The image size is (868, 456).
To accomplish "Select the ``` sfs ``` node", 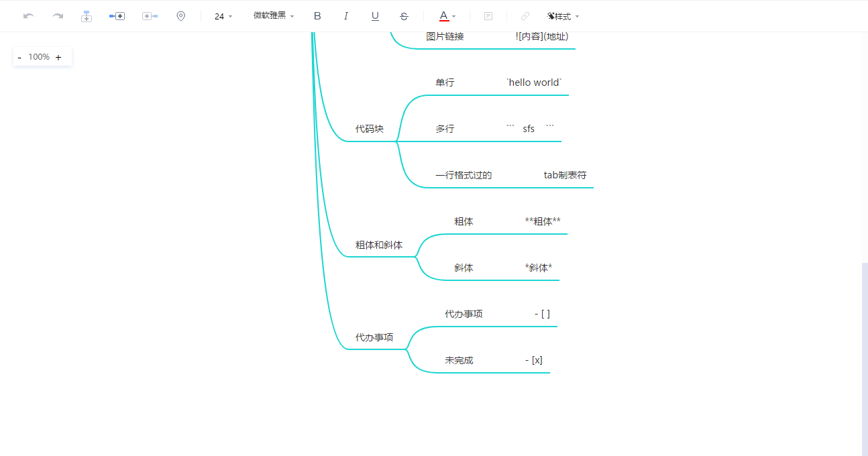I will pyautogui.click(x=530, y=129).
